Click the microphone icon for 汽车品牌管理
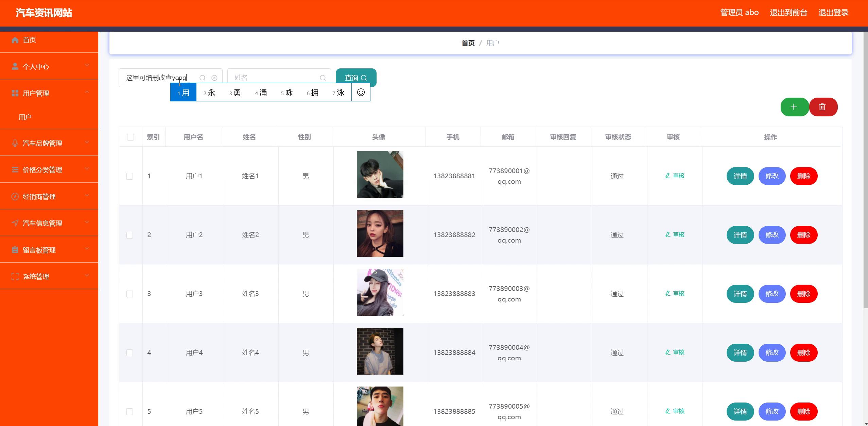The image size is (868, 426). click(x=15, y=143)
